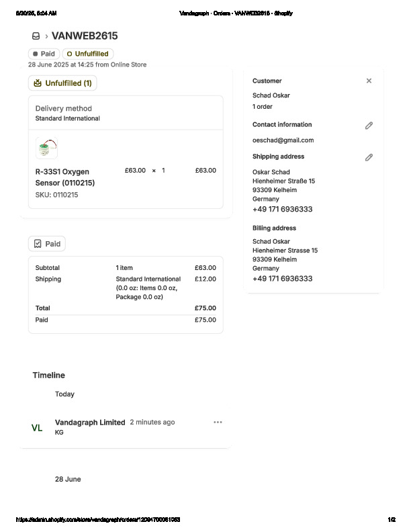Image resolution: width=411 pixels, height=532 pixels.
Task: Click the VL avatar in timeline
Action: (37, 428)
